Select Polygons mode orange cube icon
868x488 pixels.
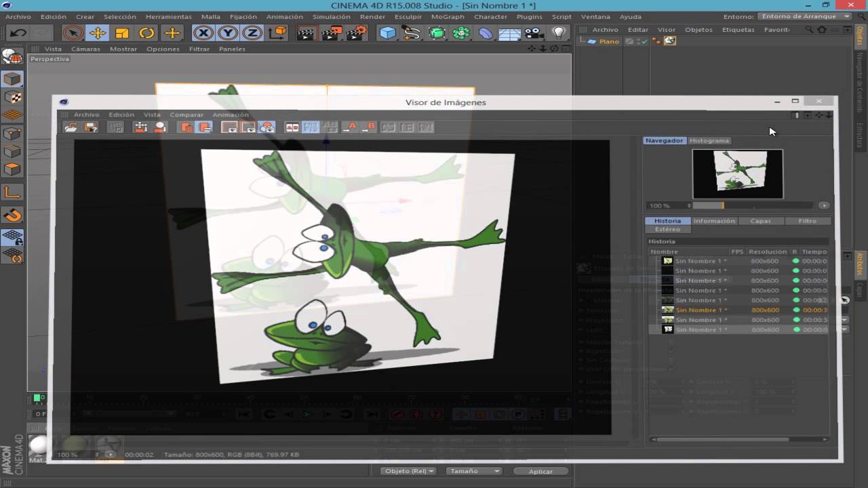tap(12, 169)
